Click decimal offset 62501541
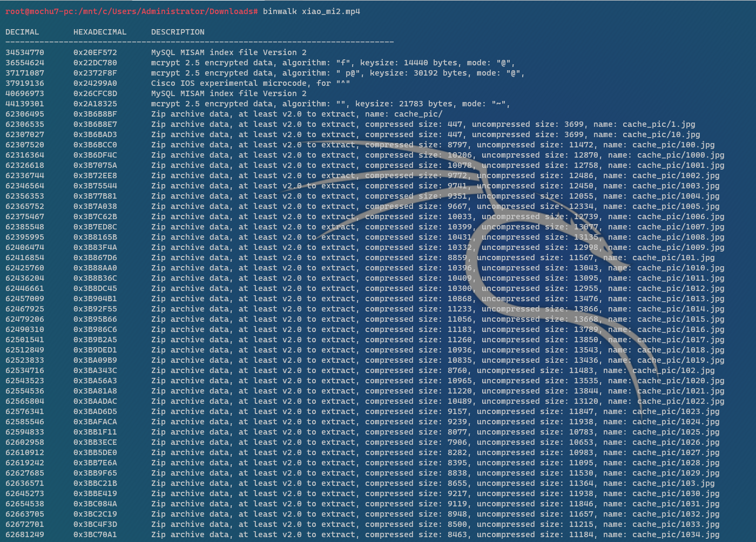Image resolution: width=756 pixels, height=542 pixels. click(x=25, y=340)
